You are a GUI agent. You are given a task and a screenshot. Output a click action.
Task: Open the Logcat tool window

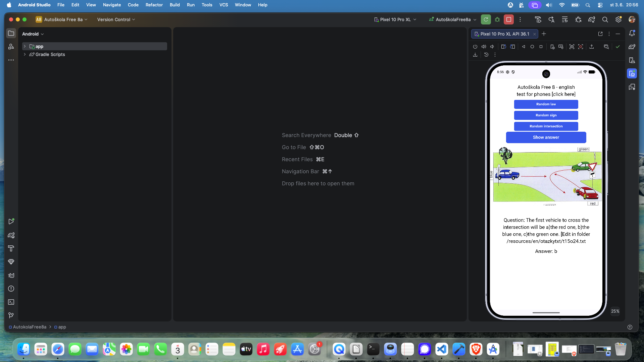point(11,275)
